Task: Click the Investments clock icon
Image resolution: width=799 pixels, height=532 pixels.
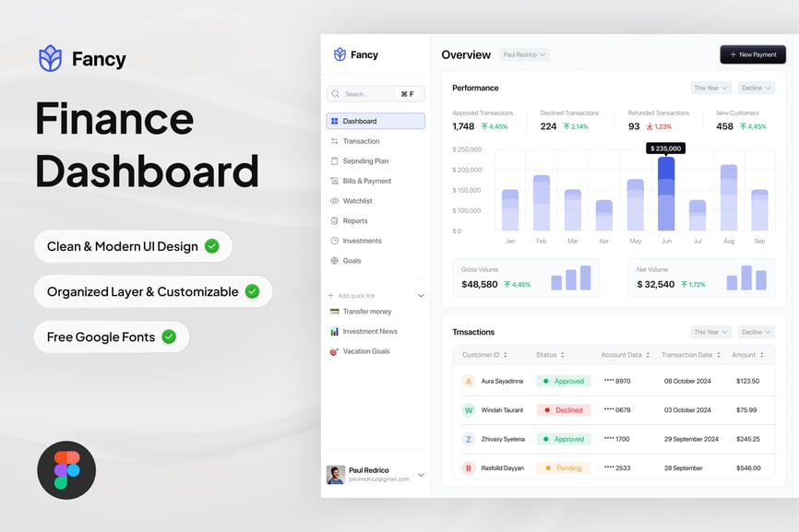Action: pyautogui.click(x=334, y=241)
